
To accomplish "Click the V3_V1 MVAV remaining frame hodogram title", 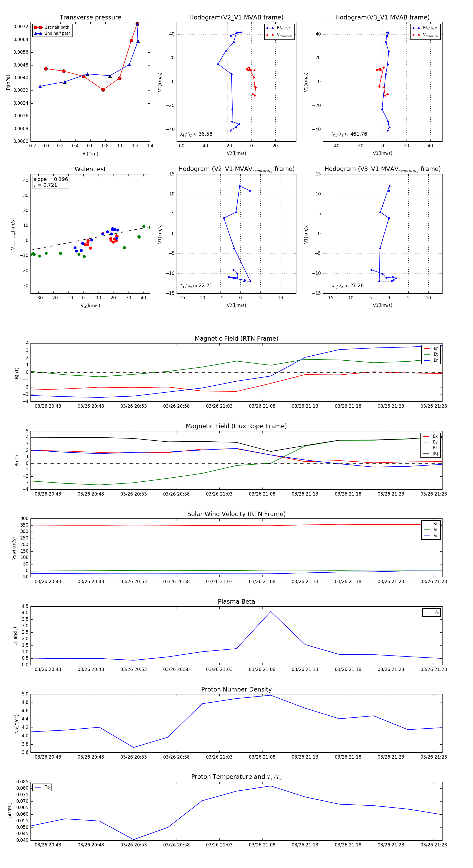I will tap(382, 169).
